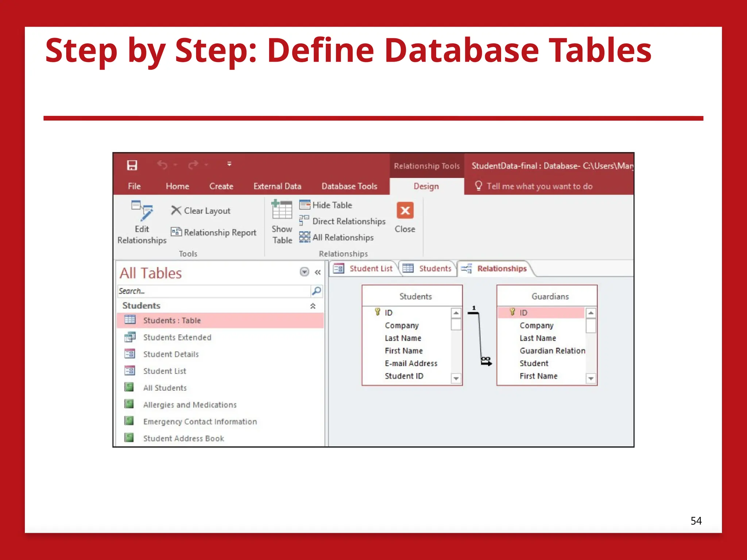Viewport: 747px width, 560px height.
Task: Open Relationship Report
Action: coord(214,232)
